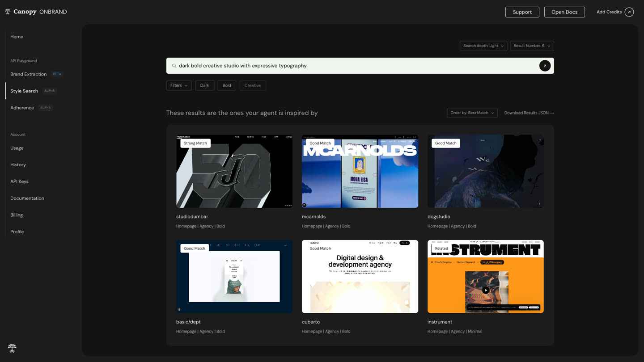Screen dimensions: 644x362
Task: Click Download Results JSON link
Action: coord(529,113)
